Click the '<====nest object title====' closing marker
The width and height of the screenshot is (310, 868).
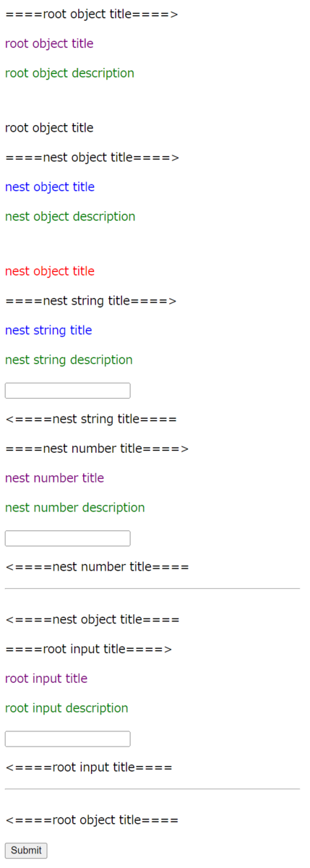(92, 619)
